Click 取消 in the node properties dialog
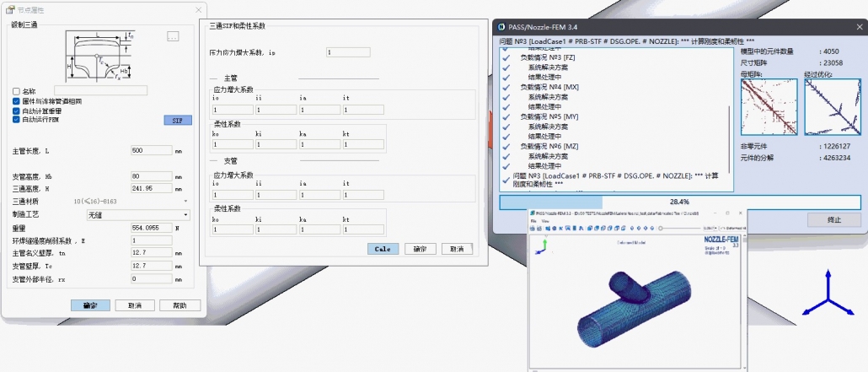Image resolution: width=868 pixels, height=372 pixels. [135, 305]
